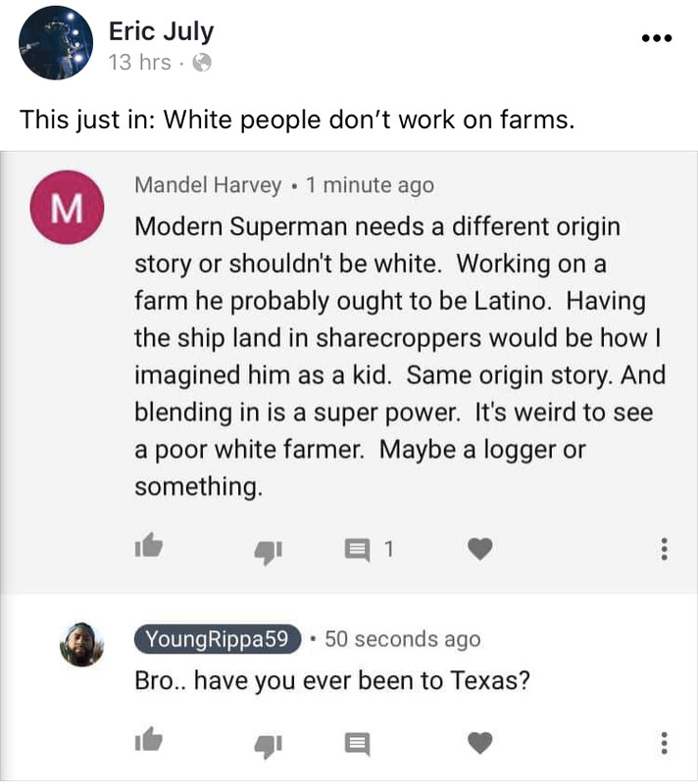Open more options for Mandel Harvey's comment

tap(665, 550)
